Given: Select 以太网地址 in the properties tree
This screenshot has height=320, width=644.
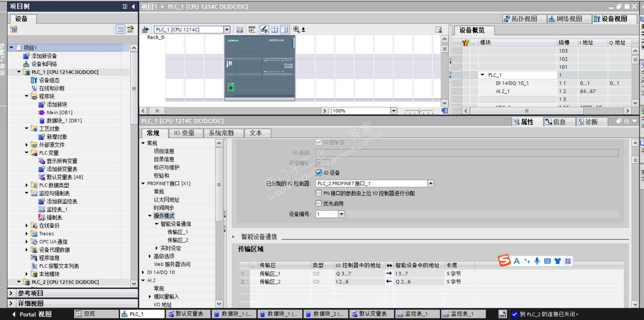Looking at the screenshot, I should (x=167, y=200).
